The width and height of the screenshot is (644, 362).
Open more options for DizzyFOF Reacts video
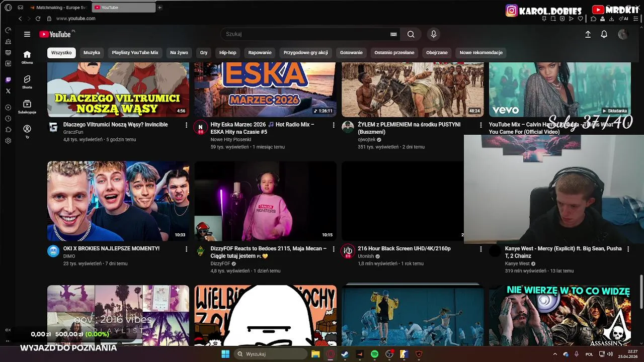point(333,249)
